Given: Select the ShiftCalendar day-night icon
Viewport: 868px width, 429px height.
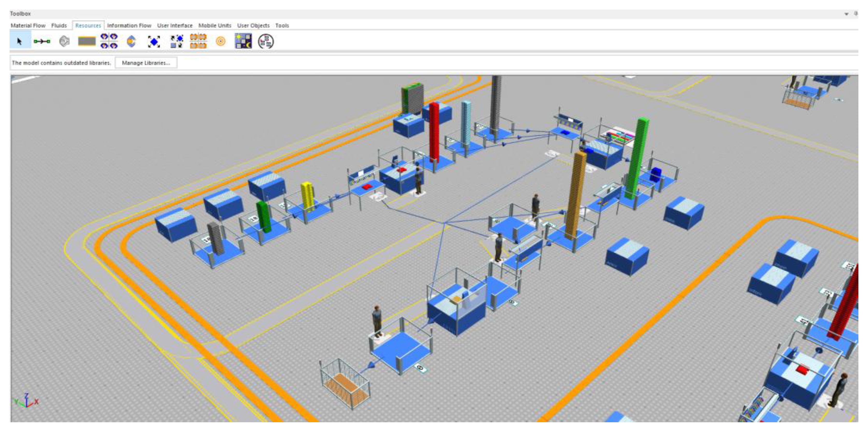Looking at the screenshot, I should coord(243,41).
